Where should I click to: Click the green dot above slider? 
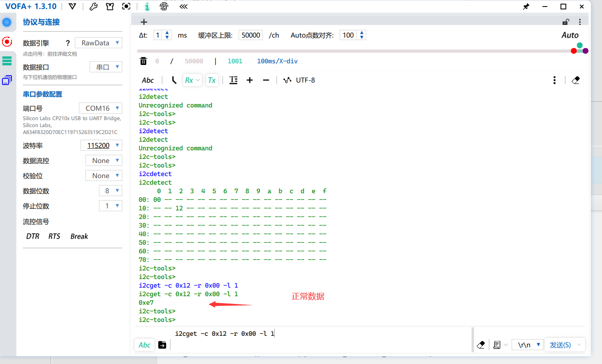click(x=580, y=45)
